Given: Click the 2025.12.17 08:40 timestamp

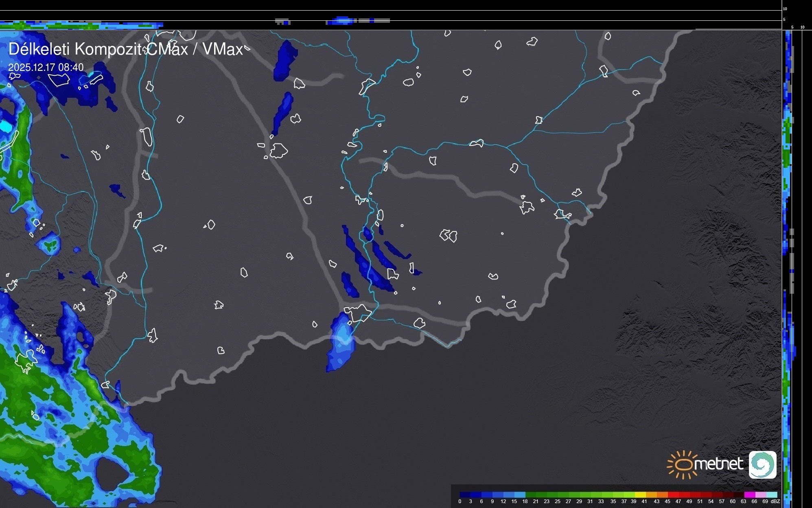Looking at the screenshot, I should pos(46,67).
